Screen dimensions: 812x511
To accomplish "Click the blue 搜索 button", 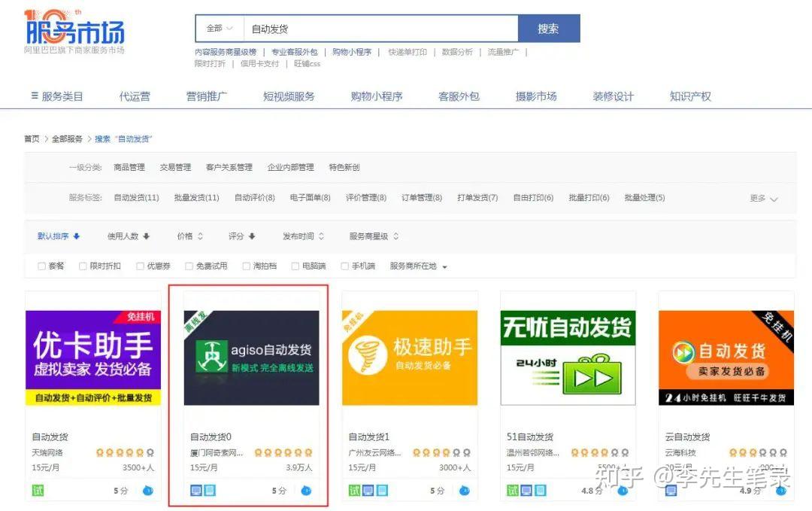I will [x=548, y=29].
